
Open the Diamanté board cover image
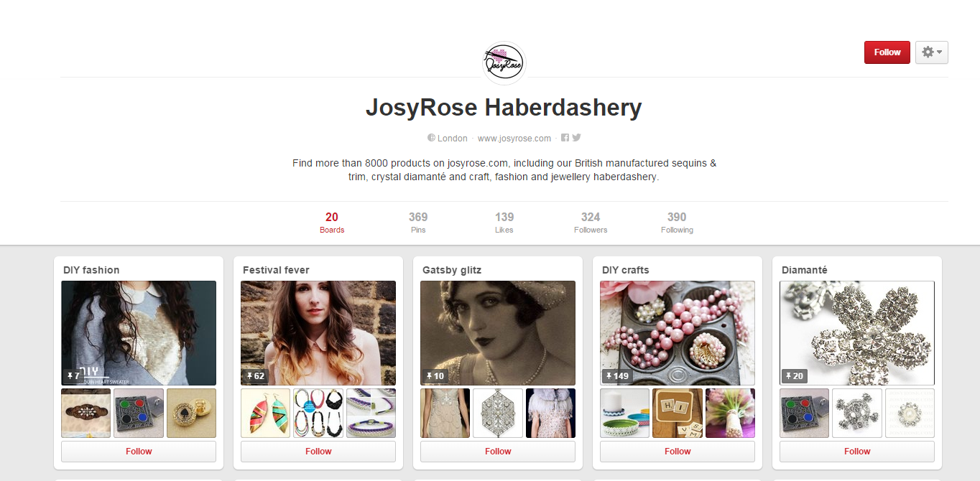[x=857, y=333]
